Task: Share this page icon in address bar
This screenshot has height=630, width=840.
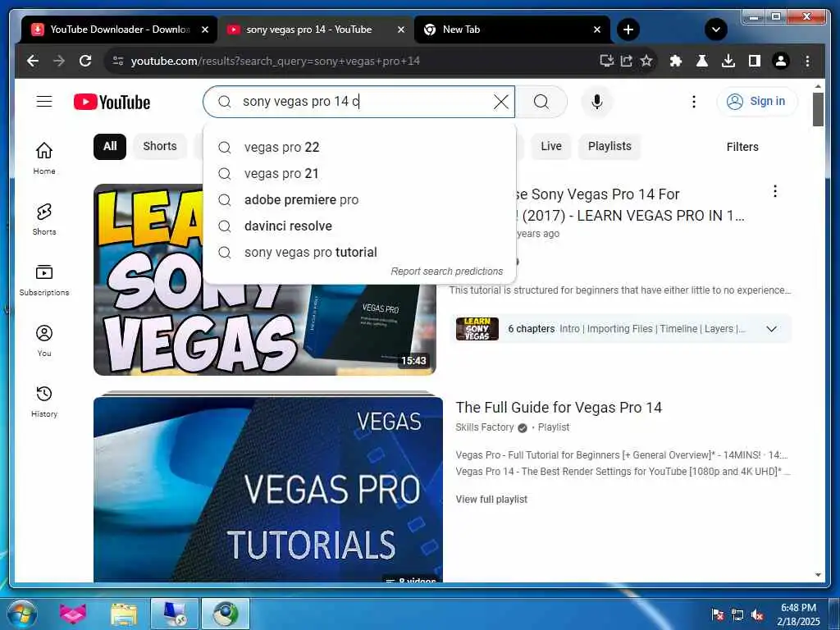Action: [626, 61]
